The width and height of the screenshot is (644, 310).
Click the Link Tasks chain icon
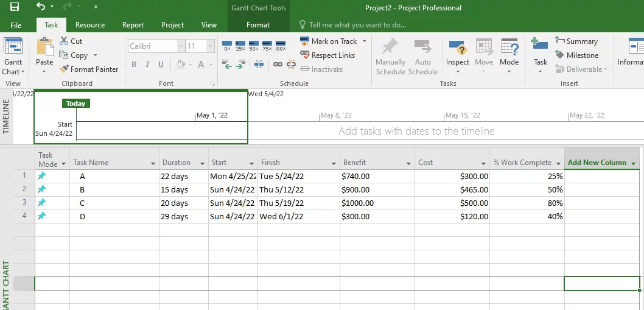[x=278, y=64]
